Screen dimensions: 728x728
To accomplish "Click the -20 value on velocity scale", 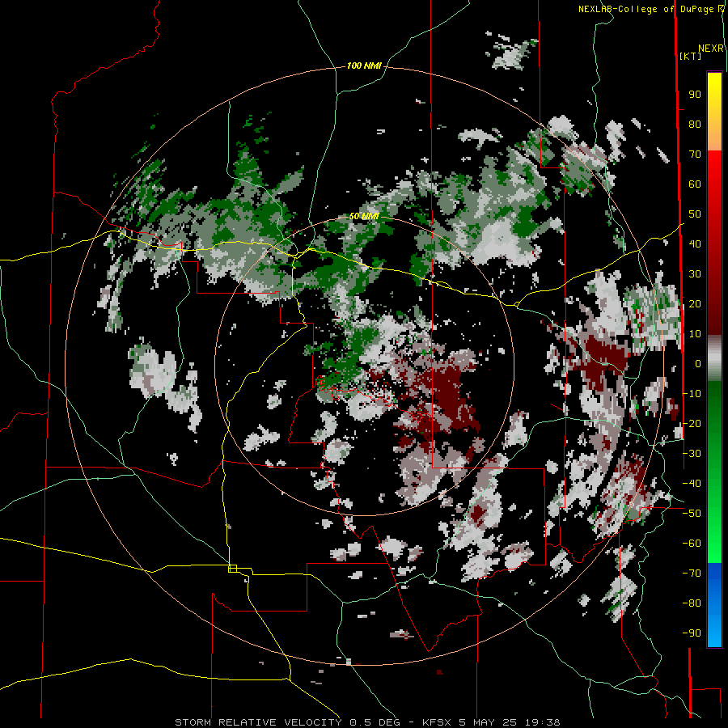I will [692, 424].
